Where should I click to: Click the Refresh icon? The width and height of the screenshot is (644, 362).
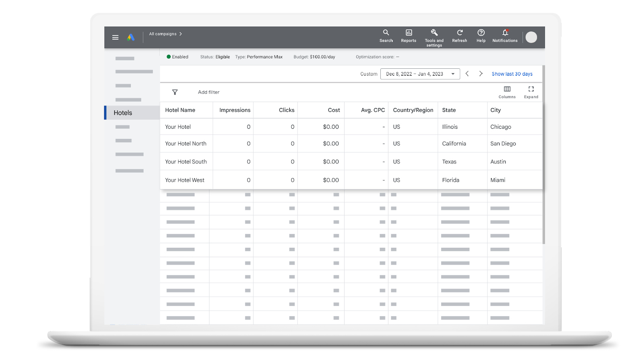(x=459, y=35)
